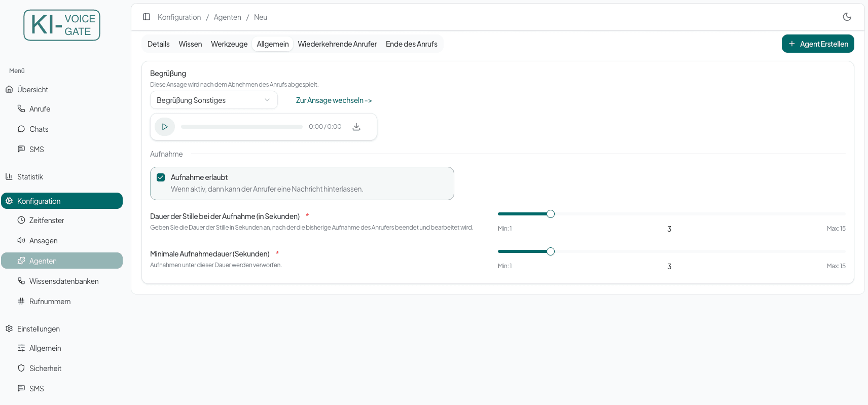Click the SMS icon under Übersicht
The image size is (868, 405).
(x=21, y=149)
